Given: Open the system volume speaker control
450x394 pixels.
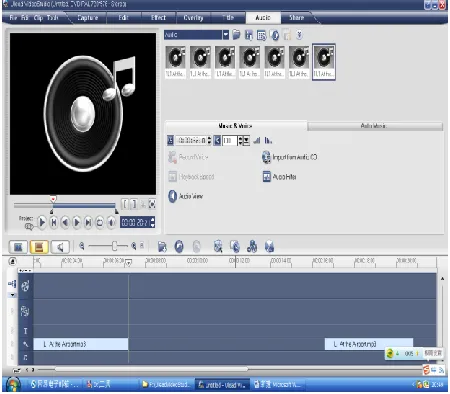Looking at the screenshot, I should pyautogui.click(x=111, y=222).
